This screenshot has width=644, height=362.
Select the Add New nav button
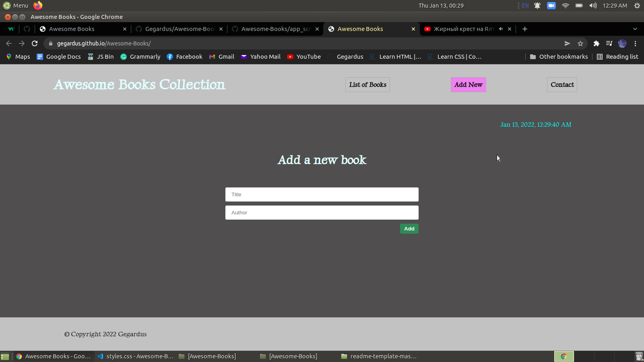point(469,84)
